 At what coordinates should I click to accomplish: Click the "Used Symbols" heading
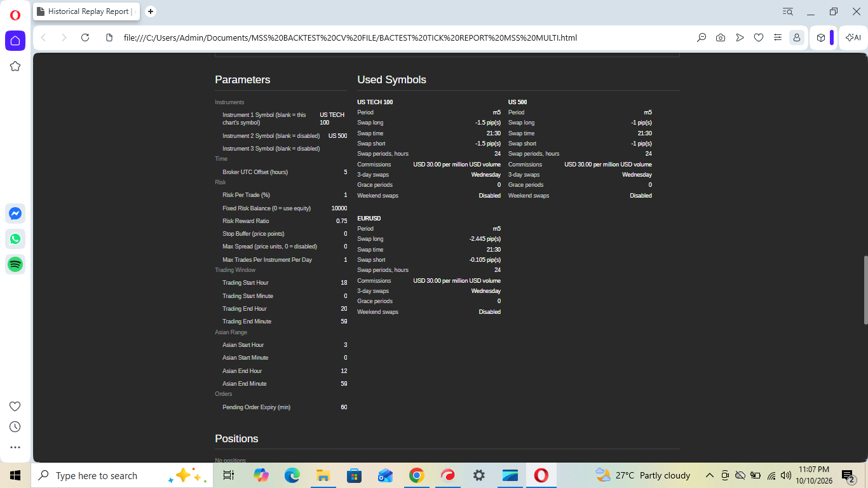(392, 79)
